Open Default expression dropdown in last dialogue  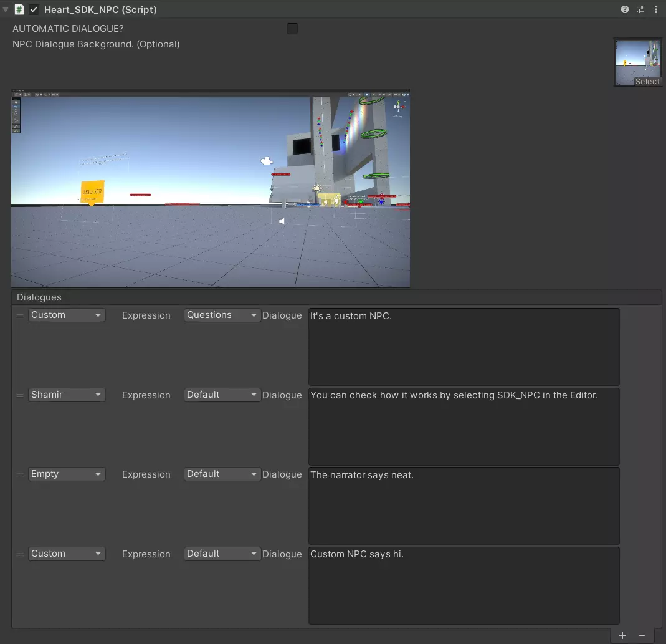click(x=222, y=554)
